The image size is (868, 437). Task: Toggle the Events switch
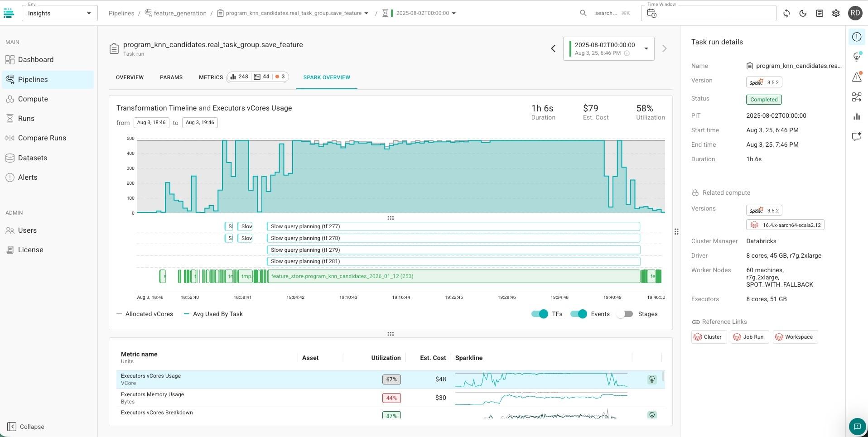click(579, 314)
